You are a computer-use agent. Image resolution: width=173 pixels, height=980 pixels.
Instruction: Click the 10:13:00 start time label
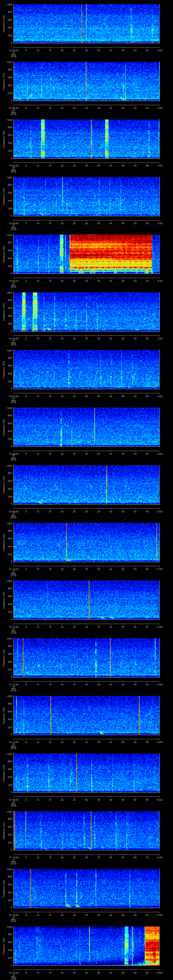[14, 742]
